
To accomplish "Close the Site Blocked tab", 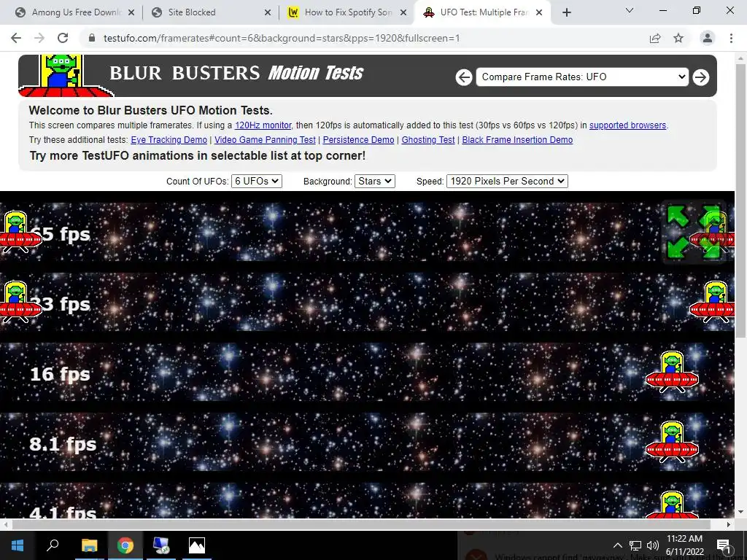I will coord(268,12).
